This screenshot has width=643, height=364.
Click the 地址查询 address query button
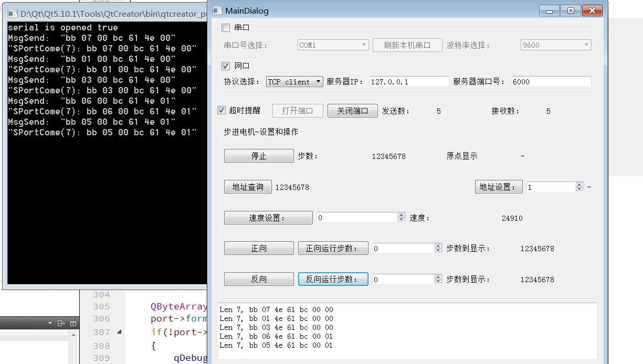[x=248, y=187]
